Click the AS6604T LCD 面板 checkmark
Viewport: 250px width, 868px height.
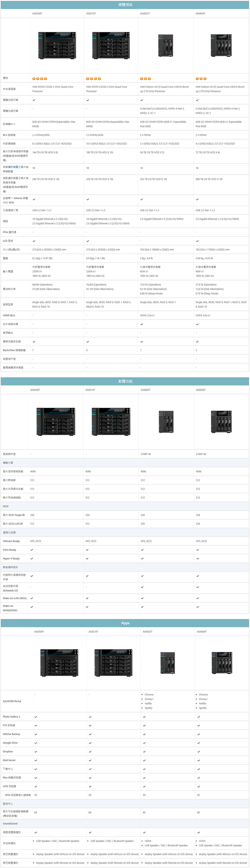pos(197,241)
